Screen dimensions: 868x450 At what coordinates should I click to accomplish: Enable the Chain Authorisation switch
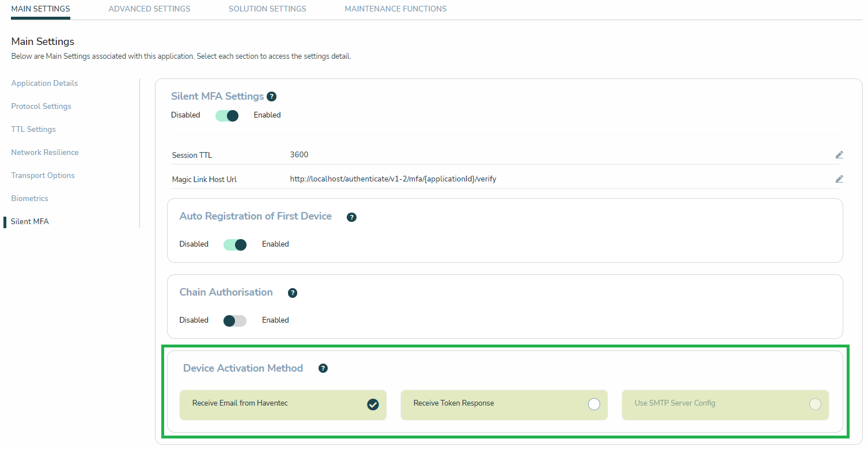[x=235, y=320]
